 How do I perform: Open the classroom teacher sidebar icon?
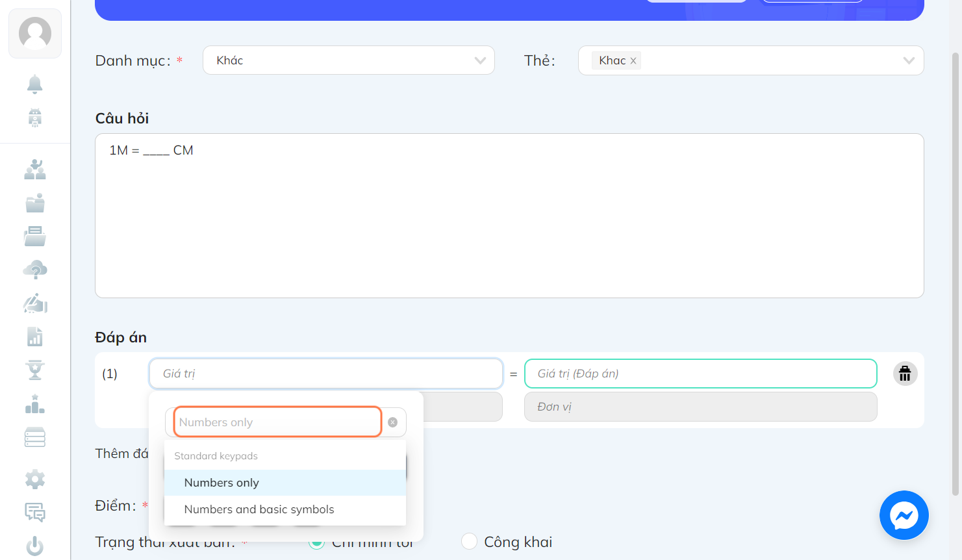point(35,169)
